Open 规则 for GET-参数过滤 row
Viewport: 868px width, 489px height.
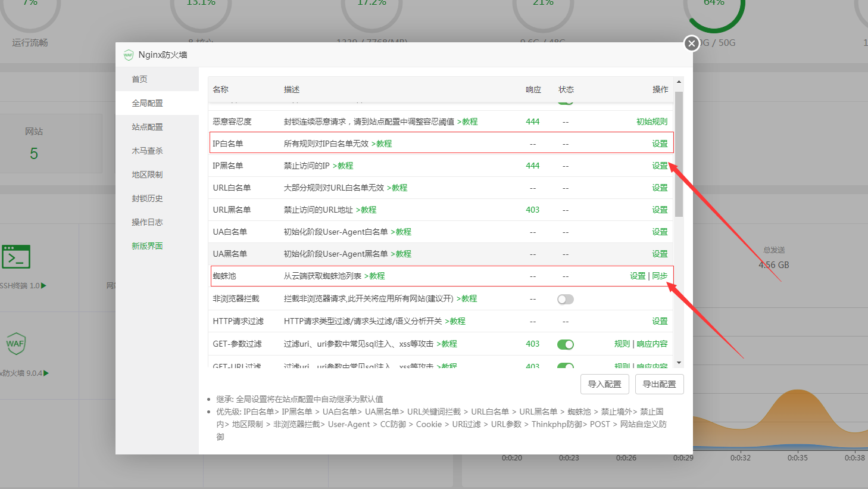click(x=622, y=344)
